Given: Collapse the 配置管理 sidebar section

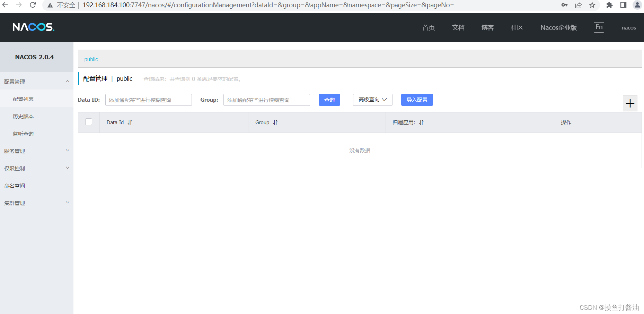Looking at the screenshot, I should point(36,82).
